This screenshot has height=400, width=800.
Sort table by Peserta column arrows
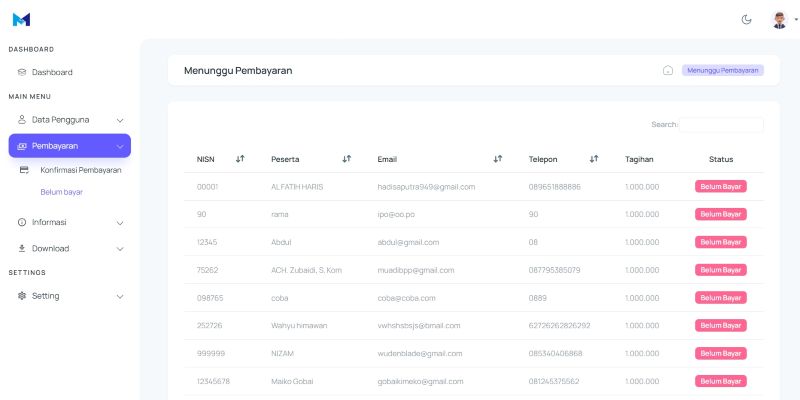(x=346, y=159)
